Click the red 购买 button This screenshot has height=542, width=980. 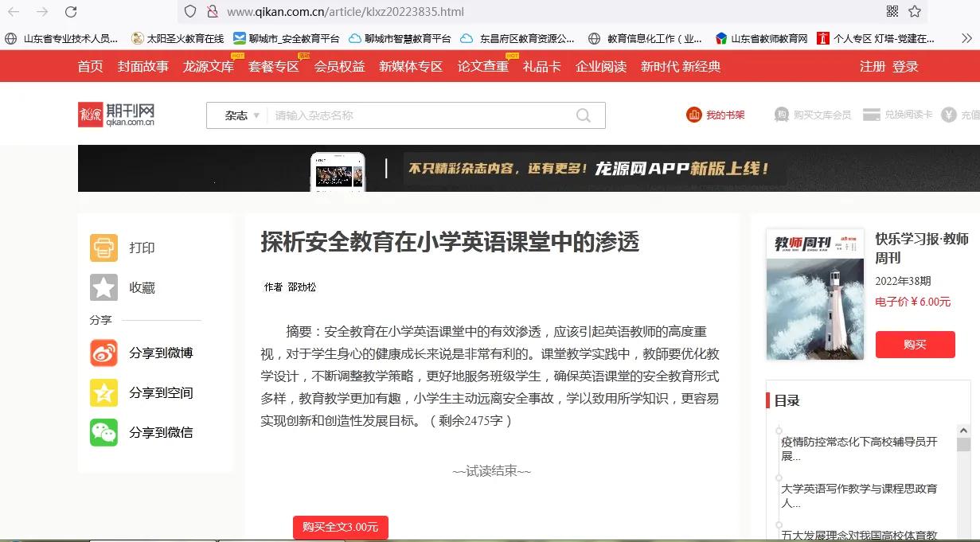click(915, 345)
